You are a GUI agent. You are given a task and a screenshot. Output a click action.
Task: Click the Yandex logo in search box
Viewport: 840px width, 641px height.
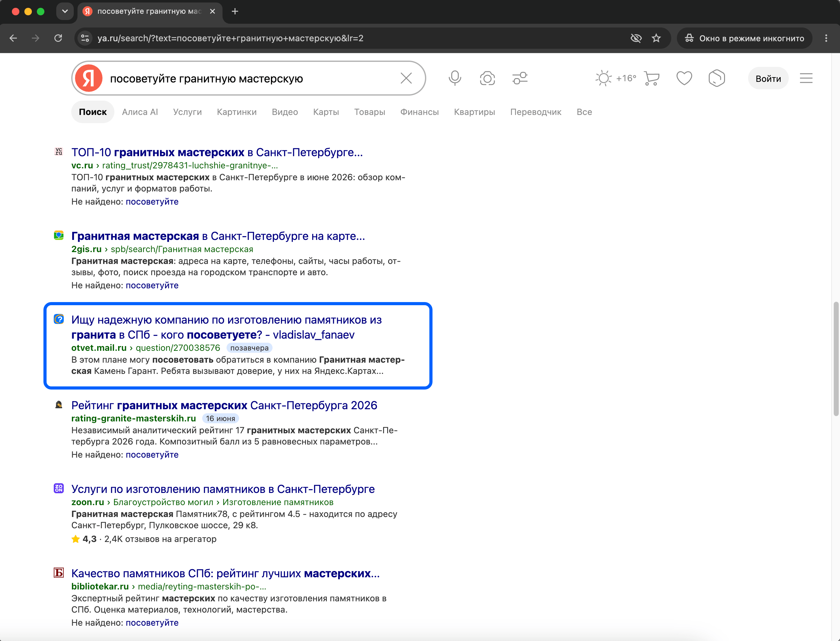point(88,78)
